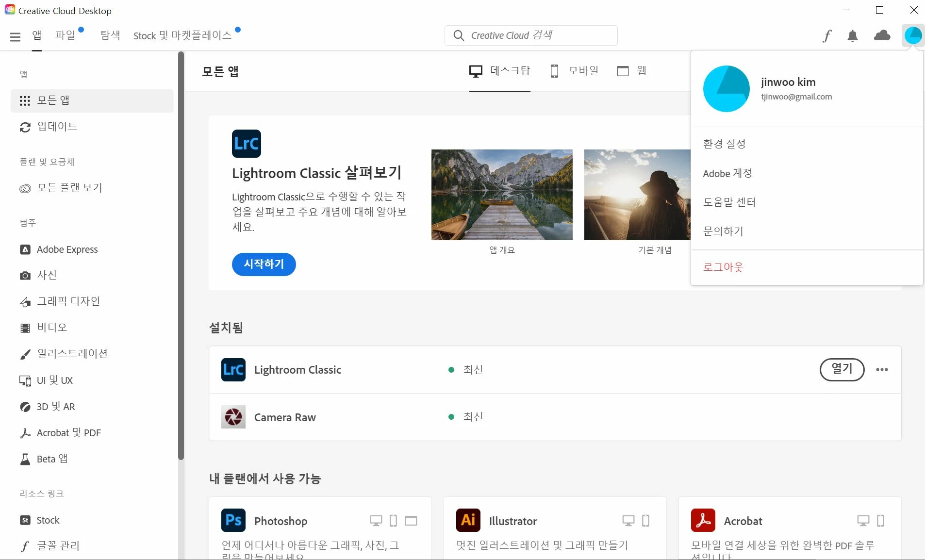Click the jinwoo kim account name

[x=788, y=82]
